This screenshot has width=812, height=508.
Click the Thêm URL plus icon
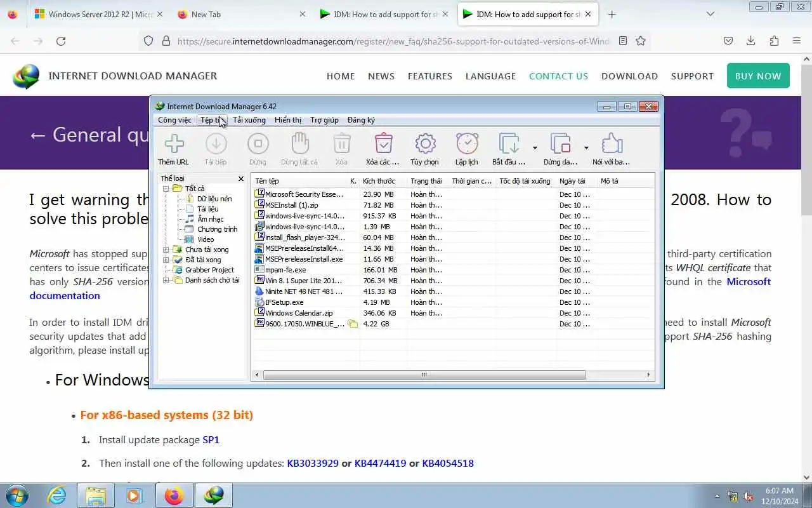[x=174, y=144]
